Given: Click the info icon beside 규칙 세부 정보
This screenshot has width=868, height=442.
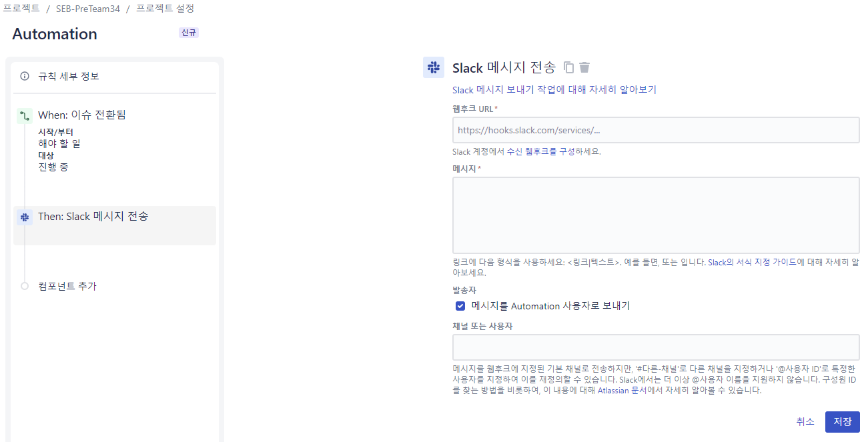Looking at the screenshot, I should point(25,76).
